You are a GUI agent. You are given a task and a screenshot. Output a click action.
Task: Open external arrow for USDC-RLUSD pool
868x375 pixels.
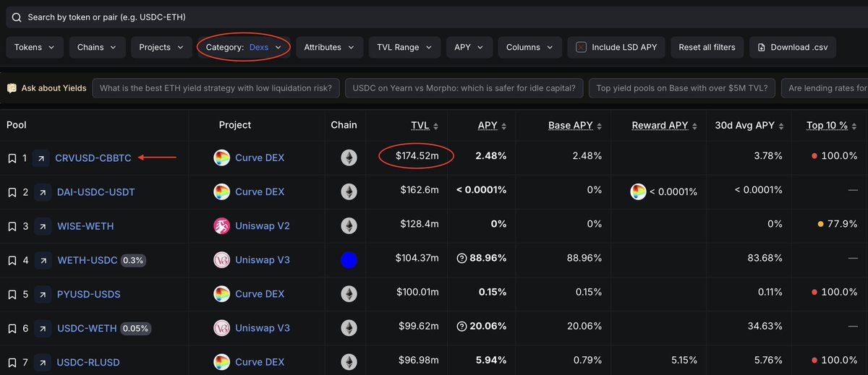point(42,362)
